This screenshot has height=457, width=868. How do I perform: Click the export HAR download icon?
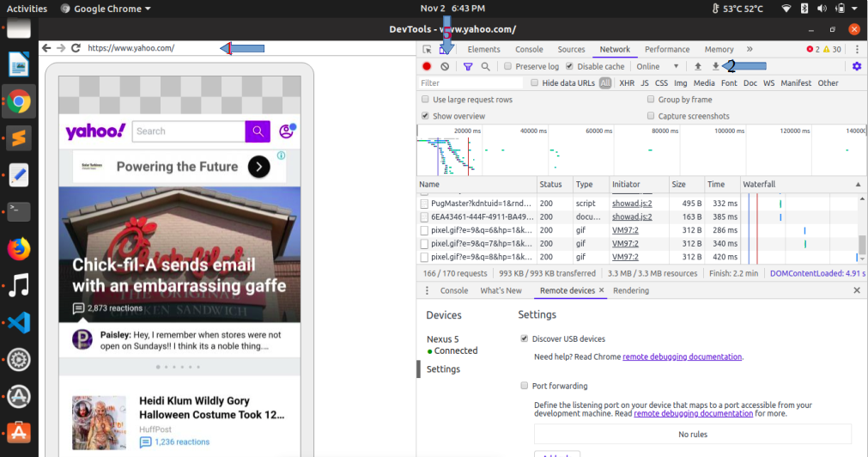click(x=715, y=66)
